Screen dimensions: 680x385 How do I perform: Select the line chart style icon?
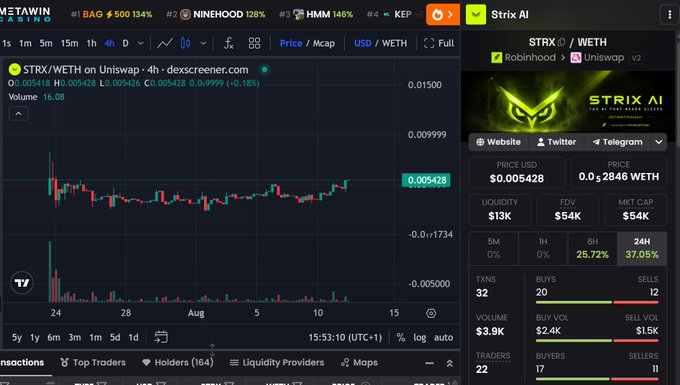(164, 43)
